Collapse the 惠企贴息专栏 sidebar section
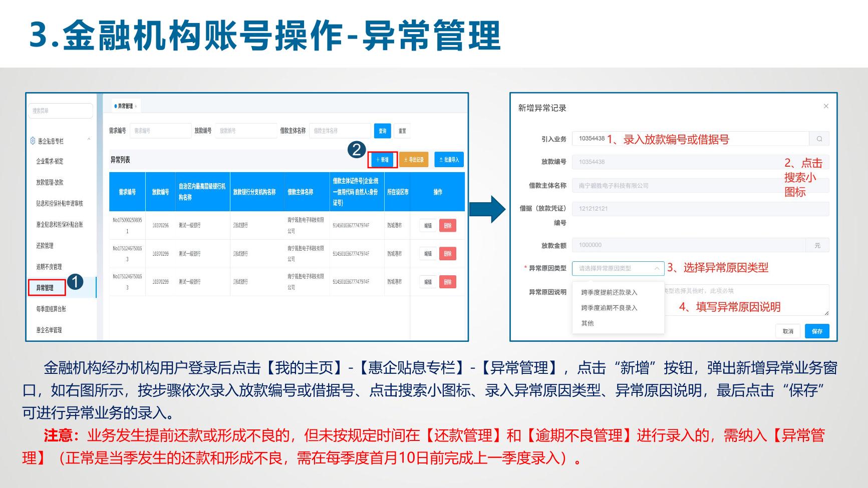Screen dimensions: 868x488 tap(89, 140)
